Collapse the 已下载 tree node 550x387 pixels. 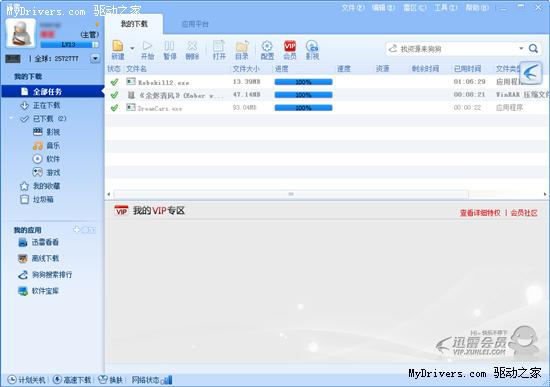11,119
